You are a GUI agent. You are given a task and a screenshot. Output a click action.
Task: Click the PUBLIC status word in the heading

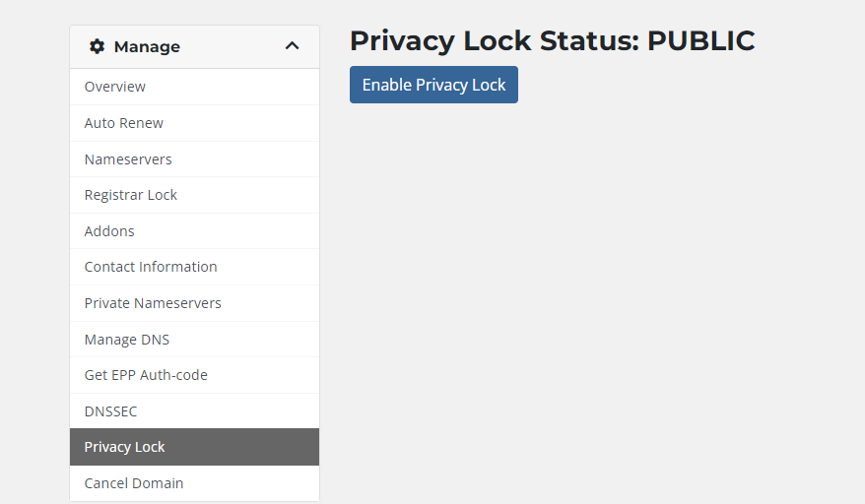pos(700,40)
